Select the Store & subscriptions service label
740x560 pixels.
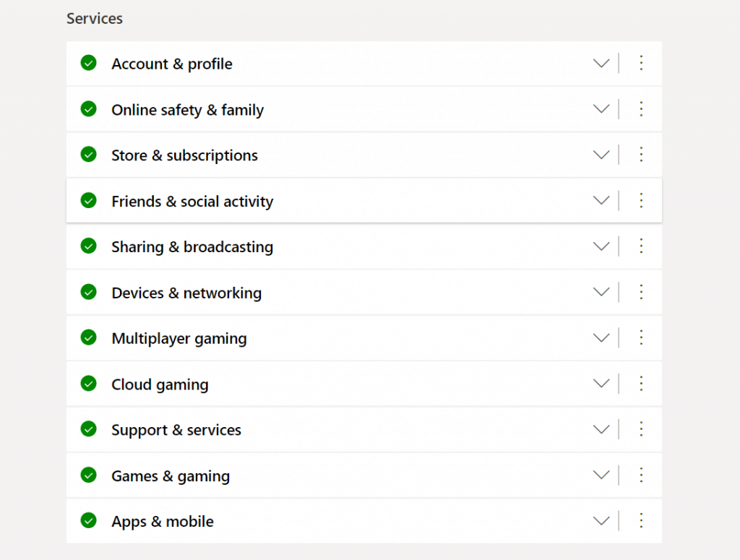[x=184, y=155]
